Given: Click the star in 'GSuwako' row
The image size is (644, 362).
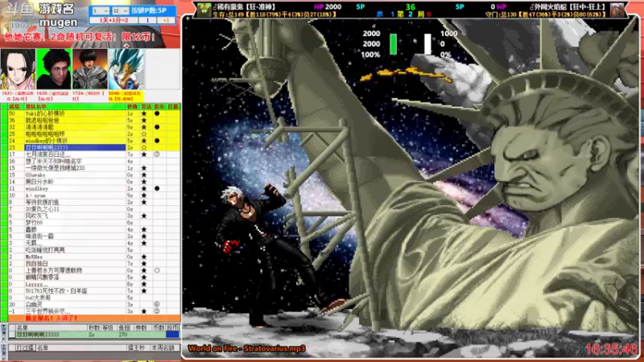Looking at the screenshot, I should pos(144,175).
